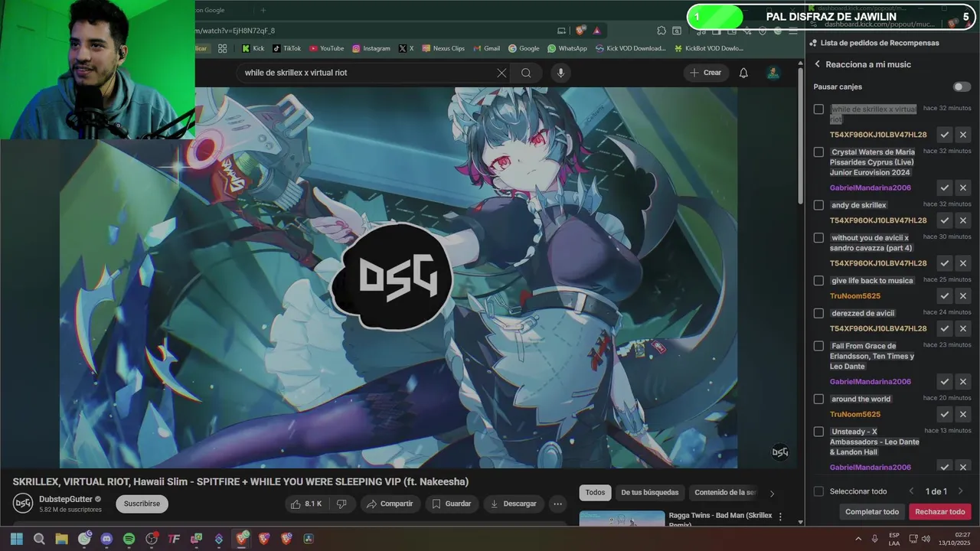The image size is (980, 551).
Task: Click Suscribirse to DubstepGutter
Action: pos(142,504)
